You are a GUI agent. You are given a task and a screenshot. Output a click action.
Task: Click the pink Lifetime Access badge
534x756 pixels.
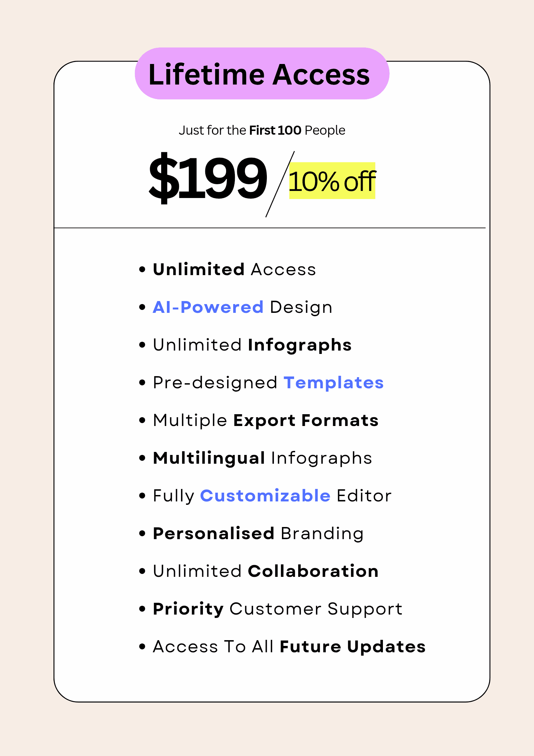pyautogui.click(x=262, y=74)
